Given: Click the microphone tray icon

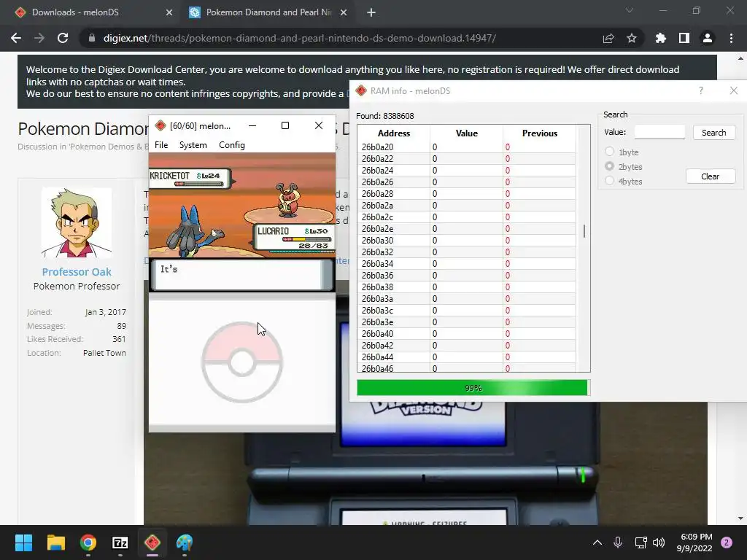Looking at the screenshot, I should point(618,542).
